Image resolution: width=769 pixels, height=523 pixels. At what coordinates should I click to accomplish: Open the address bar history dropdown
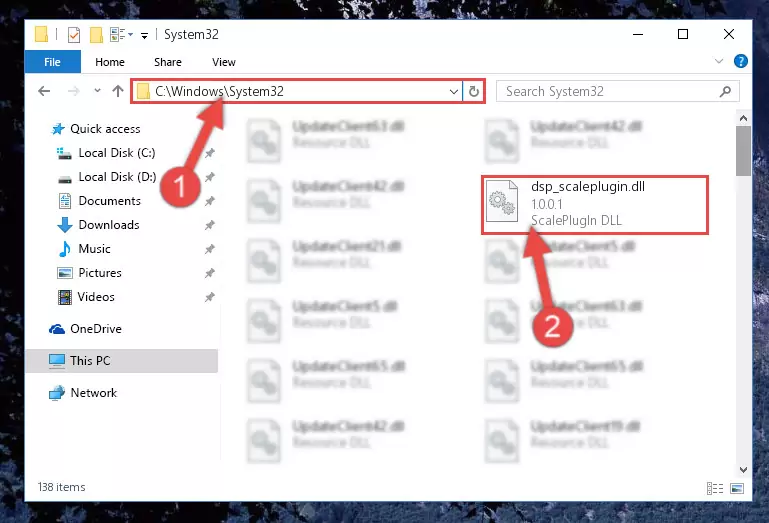pos(454,91)
